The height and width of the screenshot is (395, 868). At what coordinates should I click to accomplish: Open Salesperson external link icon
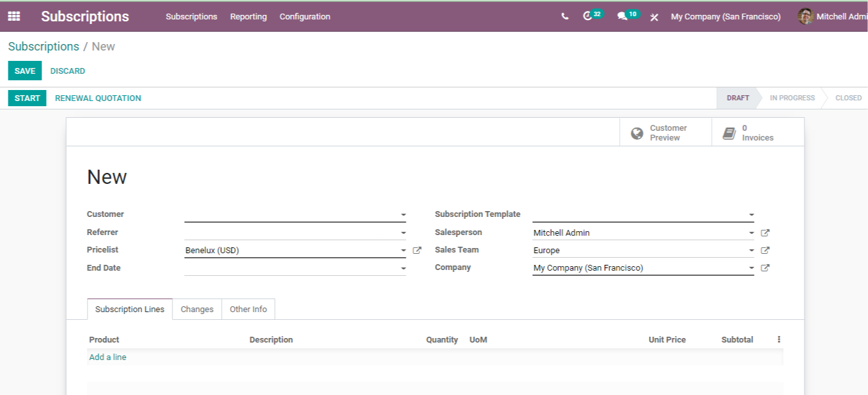765,232
